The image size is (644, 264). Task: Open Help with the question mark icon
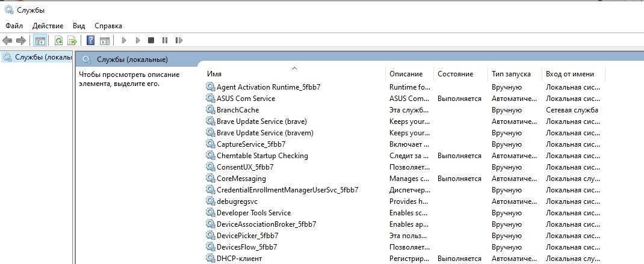(x=91, y=40)
